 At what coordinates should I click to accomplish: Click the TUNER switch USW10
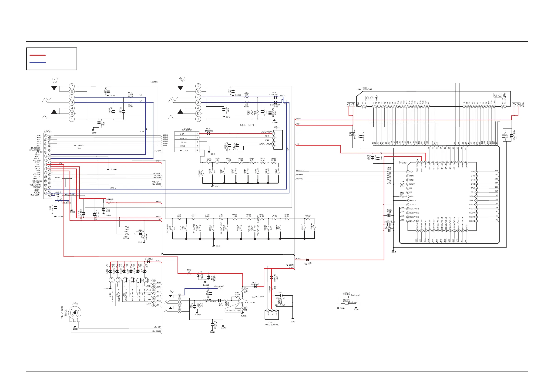200,228
